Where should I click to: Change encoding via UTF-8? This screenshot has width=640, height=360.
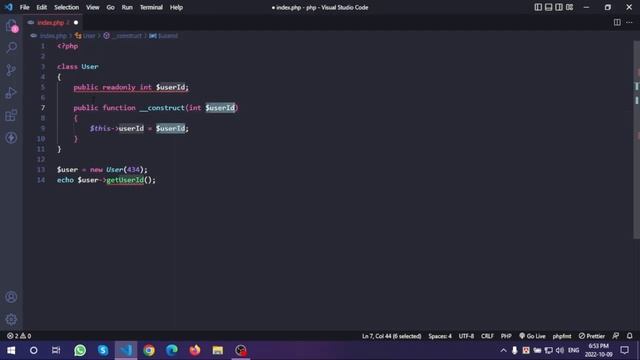(x=466, y=336)
